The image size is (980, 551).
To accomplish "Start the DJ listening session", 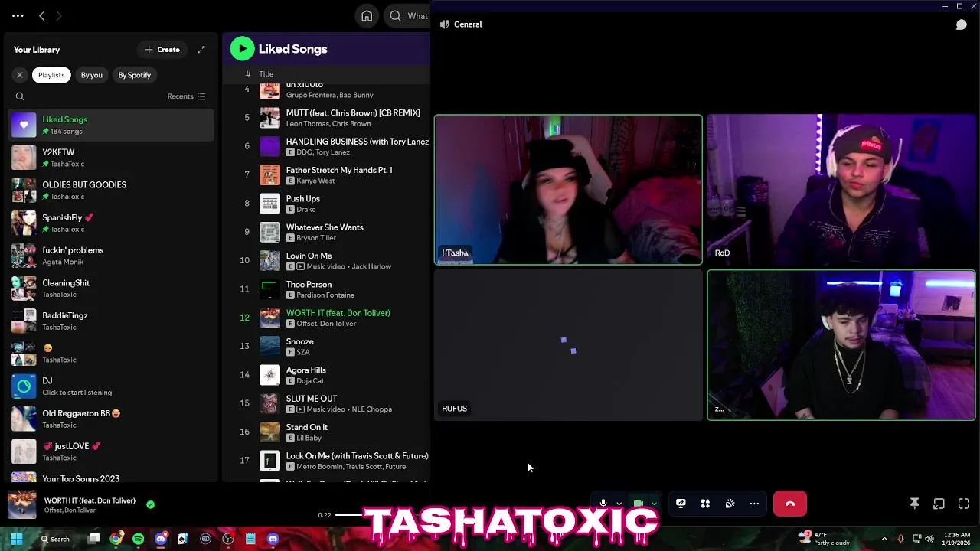I will click(112, 386).
